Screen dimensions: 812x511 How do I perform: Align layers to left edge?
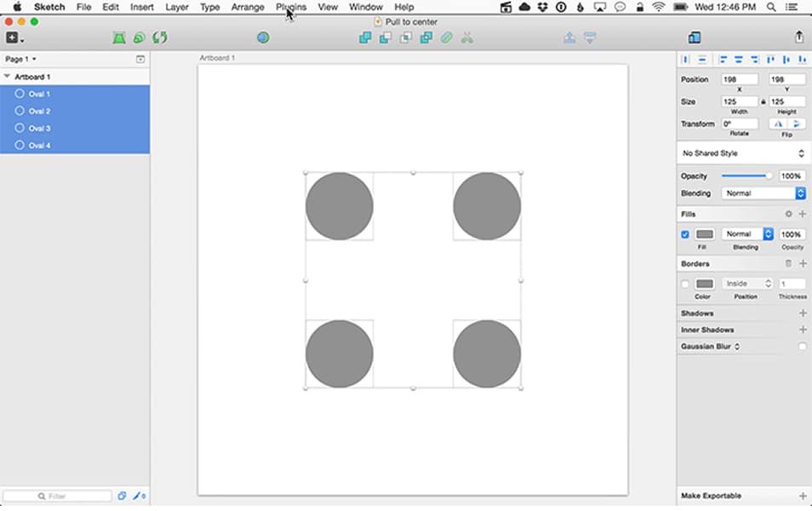click(x=723, y=60)
